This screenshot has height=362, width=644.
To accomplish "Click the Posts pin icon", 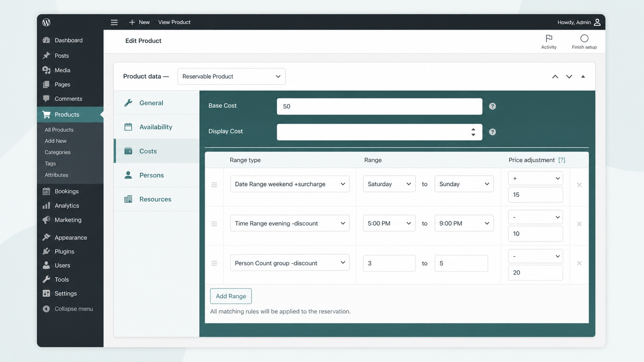I will (x=46, y=56).
